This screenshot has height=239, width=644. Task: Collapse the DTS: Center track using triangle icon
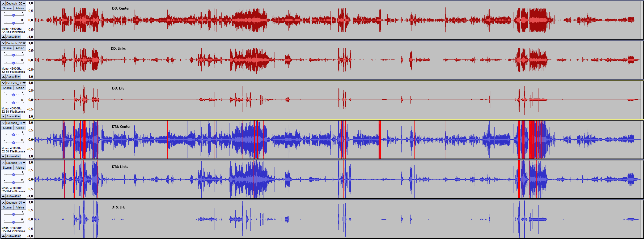point(3,156)
